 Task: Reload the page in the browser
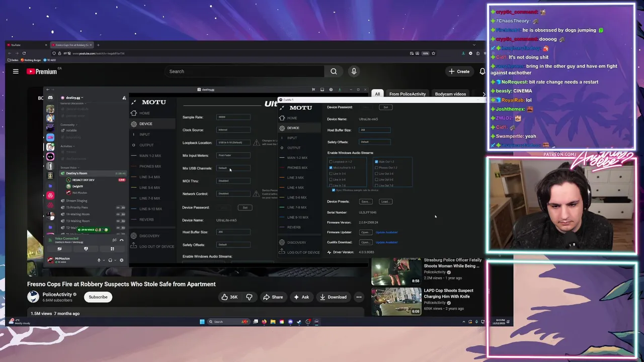coord(24,53)
